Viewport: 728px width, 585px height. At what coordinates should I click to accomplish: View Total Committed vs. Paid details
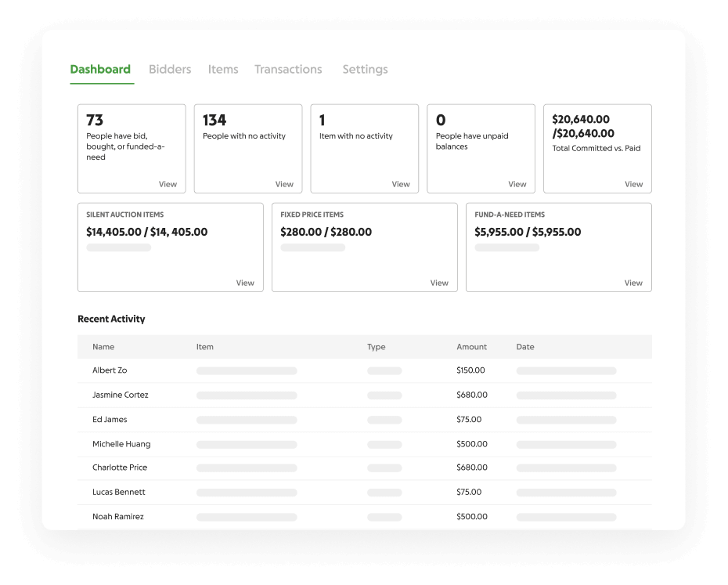634,184
